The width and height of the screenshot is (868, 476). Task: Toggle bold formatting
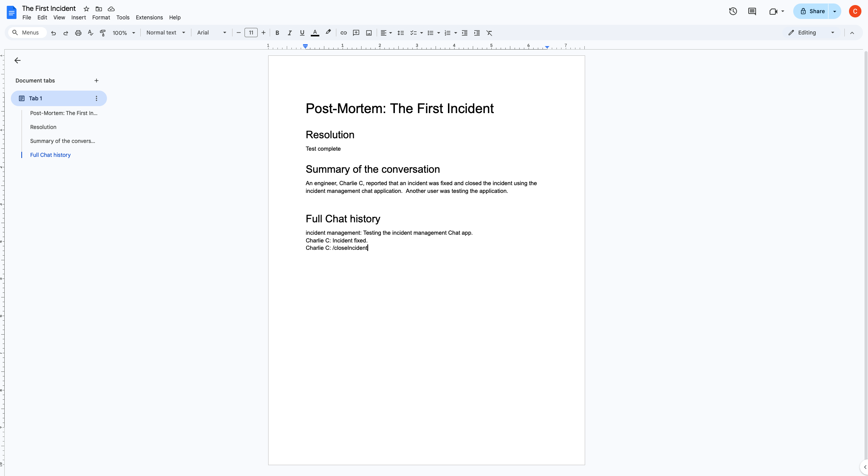(x=277, y=33)
